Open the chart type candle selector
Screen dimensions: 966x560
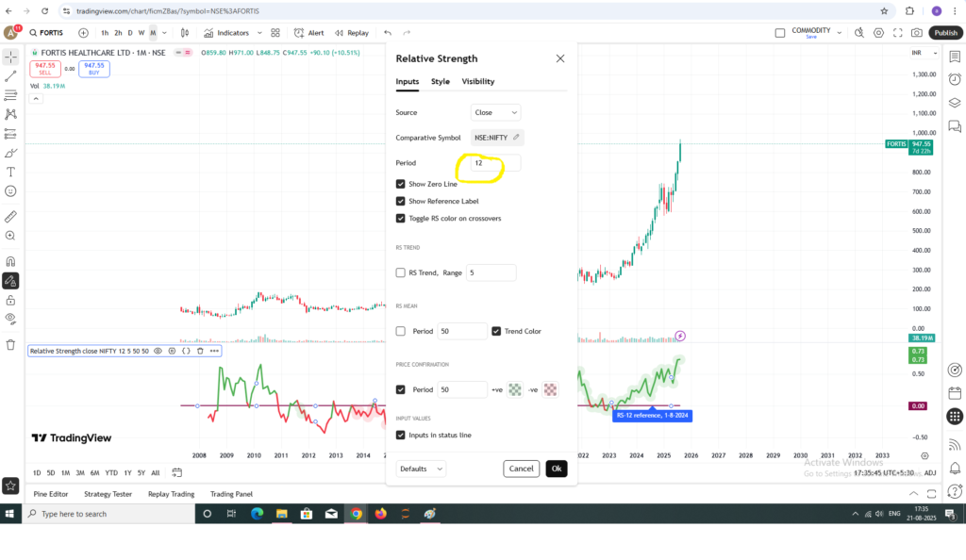(x=185, y=33)
